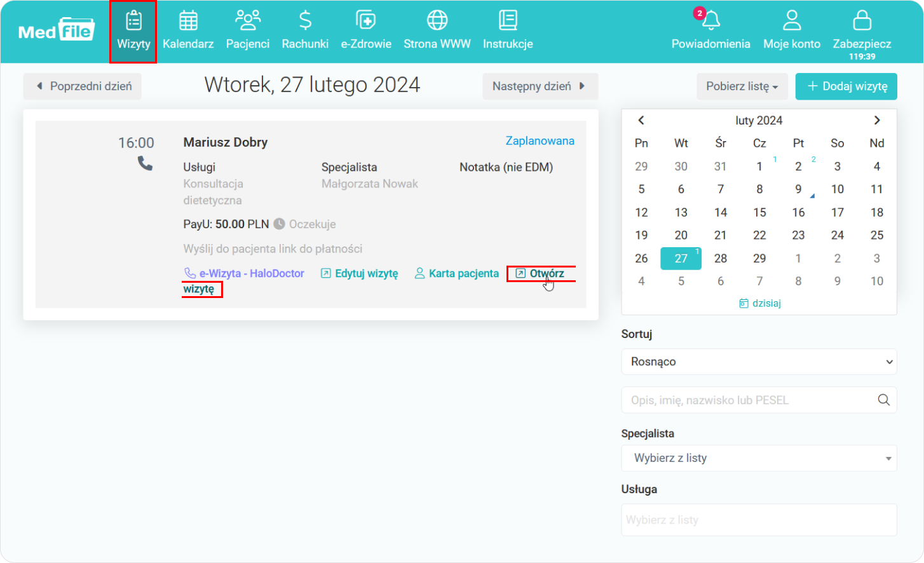Image resolution: width=924 pixels, height=563 pixels.
Task: Show next month in calendar
Action: point(877,120)
